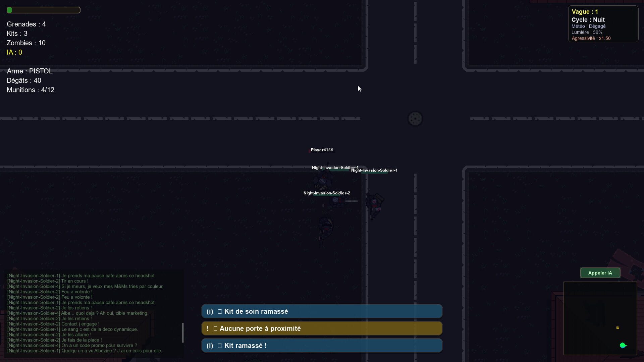Click inside the minimap panel

click(x=600, y=318)
